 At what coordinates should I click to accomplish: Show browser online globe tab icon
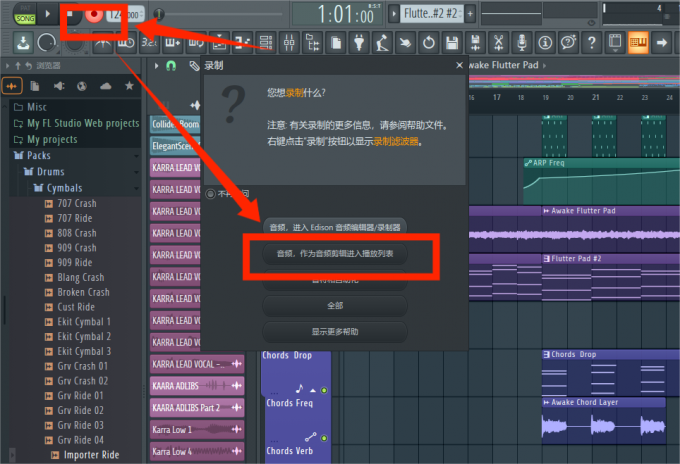click(82, 86)
